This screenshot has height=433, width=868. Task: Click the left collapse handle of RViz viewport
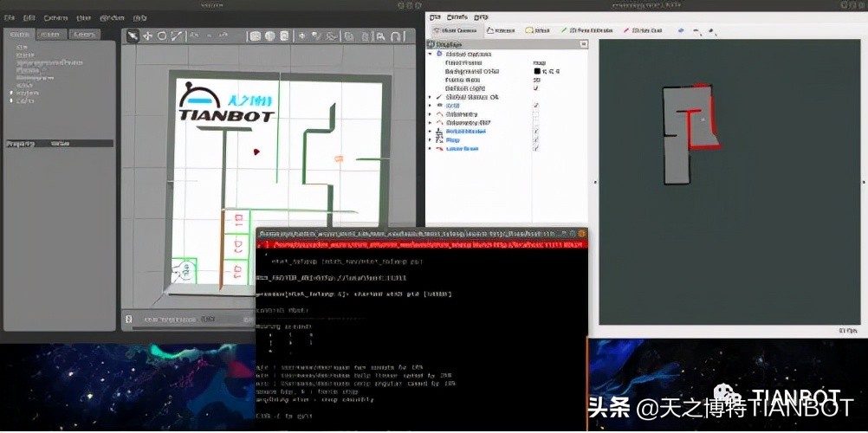pos(595,182)
